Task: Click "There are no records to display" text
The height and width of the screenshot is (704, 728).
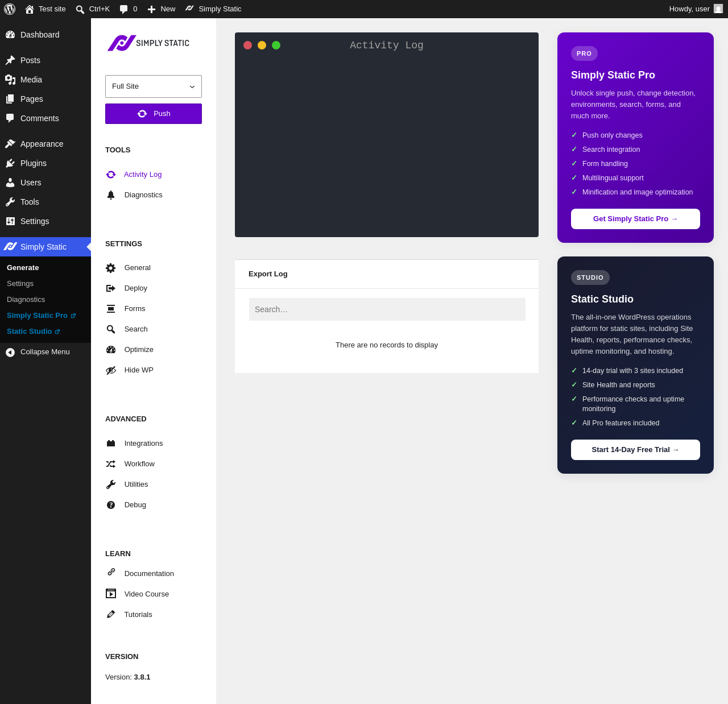Action: point(387,345)
